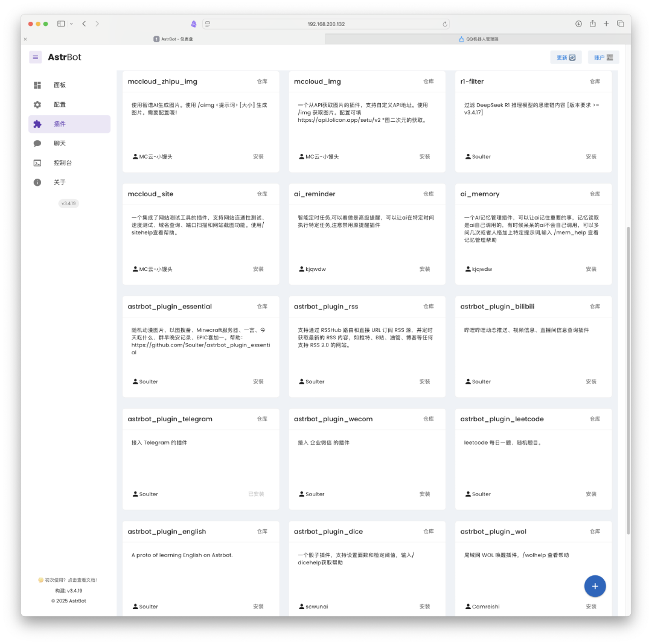This screenshot has height=644, width=652.
Task: Click the page vertical scrollbar
Action: coord(628,380)
